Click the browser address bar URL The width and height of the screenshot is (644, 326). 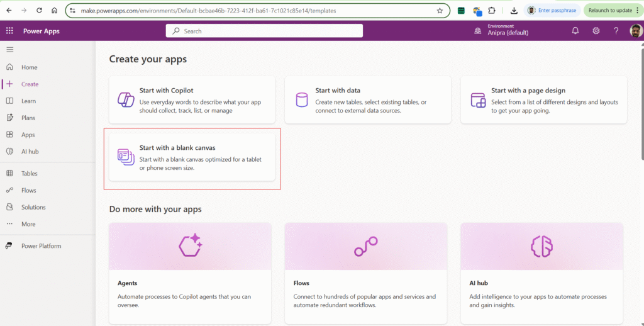click(208, 11)
